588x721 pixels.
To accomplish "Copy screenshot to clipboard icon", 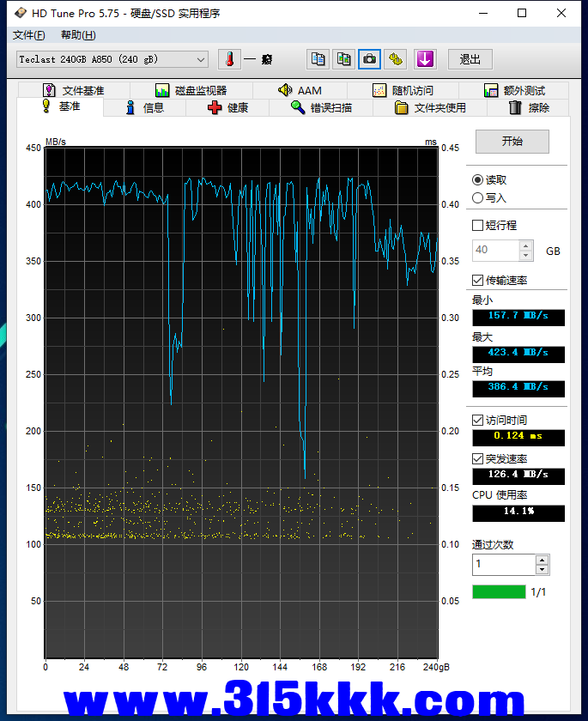I will click(x=344, y=59).
